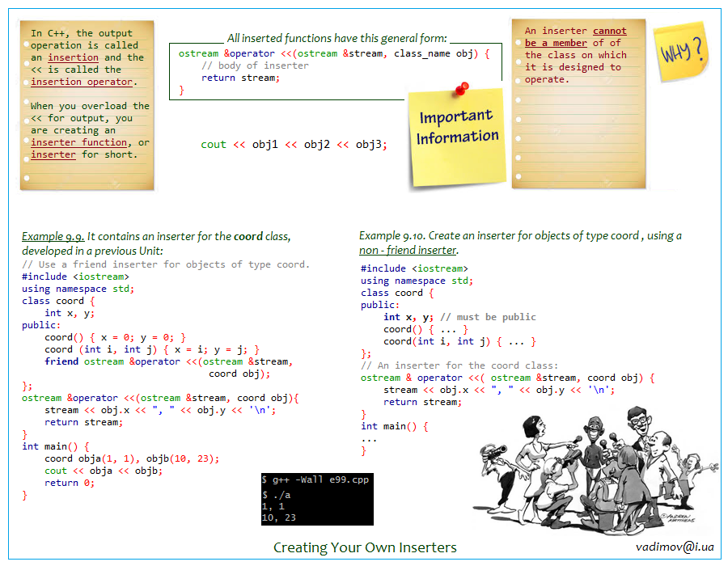The width and height of the screenshot is (728, 566).
Task: Click '// An inserter for the coord class:' comment
Action: tap(459, 365)
